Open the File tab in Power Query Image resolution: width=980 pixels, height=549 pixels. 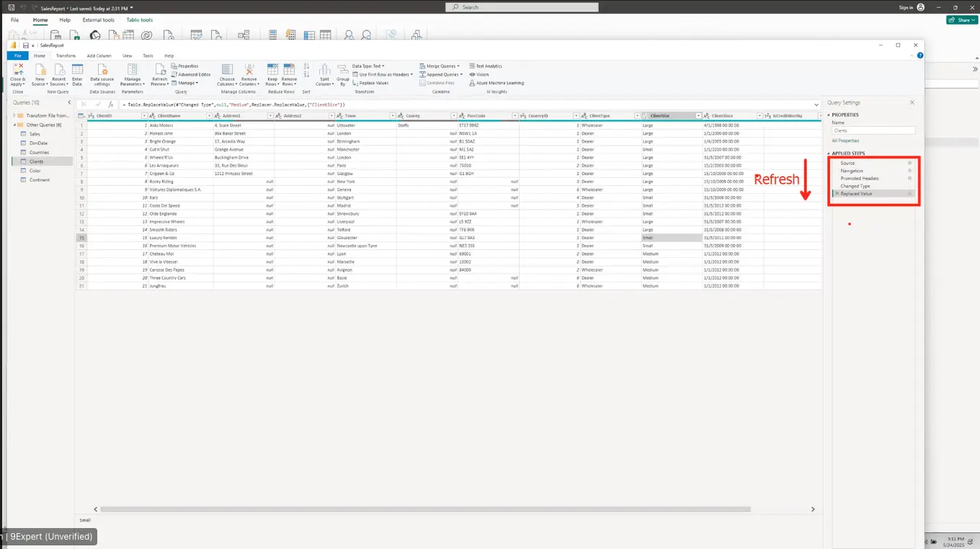(17, 55)
